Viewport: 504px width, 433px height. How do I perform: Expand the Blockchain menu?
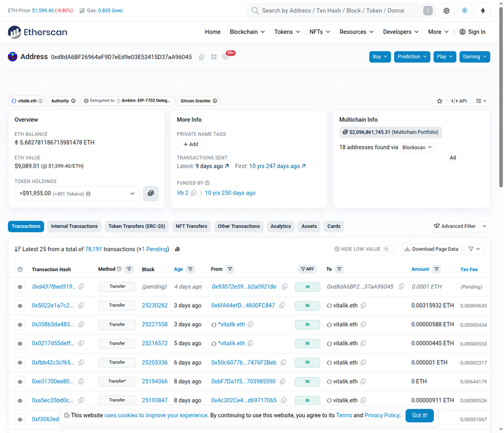(x=247, y=32)
